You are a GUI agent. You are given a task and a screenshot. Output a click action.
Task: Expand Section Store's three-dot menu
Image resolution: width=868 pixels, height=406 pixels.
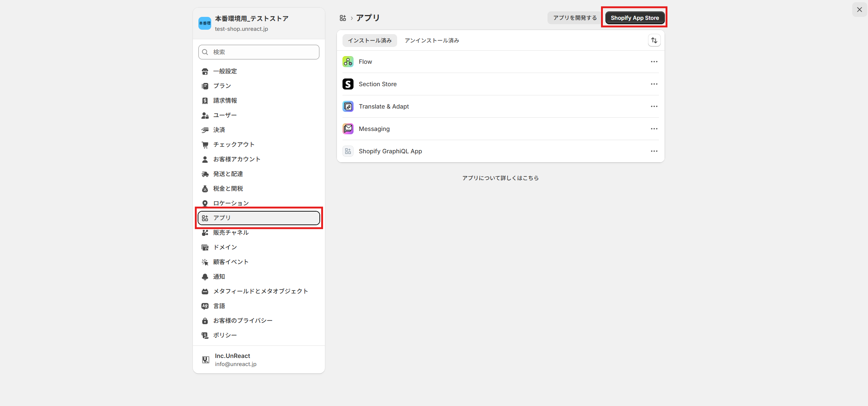(x=654, y=84)
